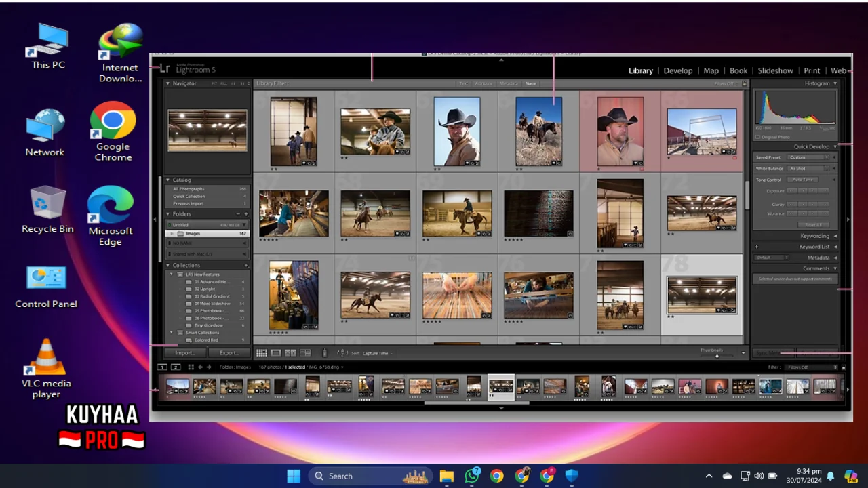Hide the filmstrip with bottom arrow
This screenshot has width=868, height=488.
tap(501, 408)
